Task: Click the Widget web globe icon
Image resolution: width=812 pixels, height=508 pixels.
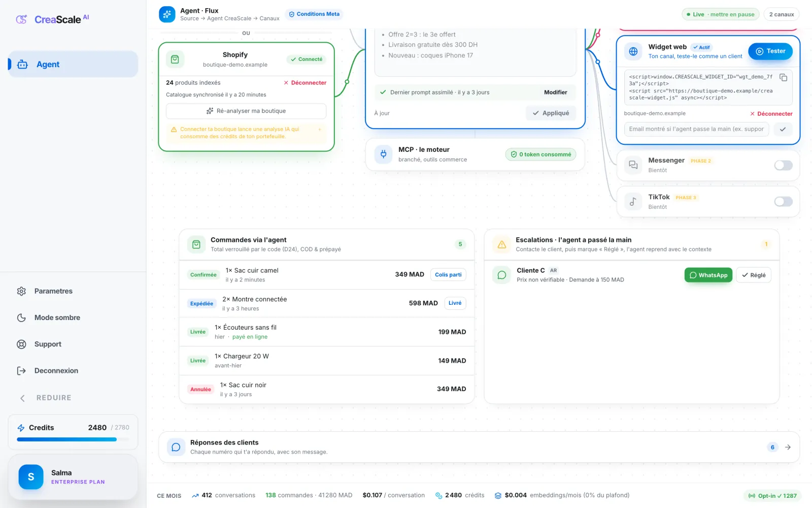Action: [x=633, y=51]
